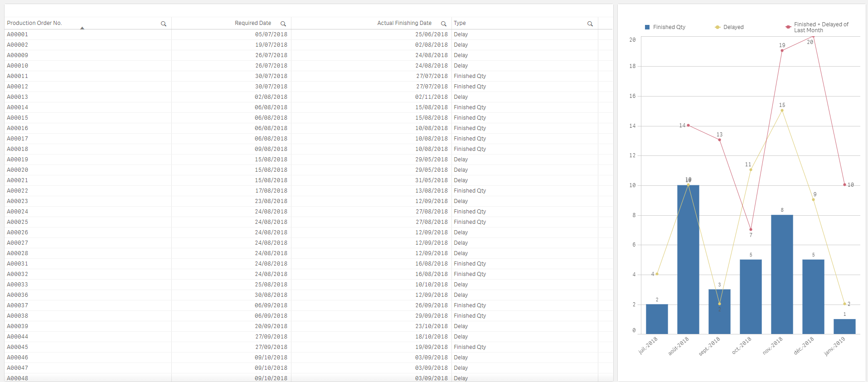Select yellow Delayed point labeled 15
Viewport: 868px width, 382px height.
pyautogui.click(x=782, y=110)
